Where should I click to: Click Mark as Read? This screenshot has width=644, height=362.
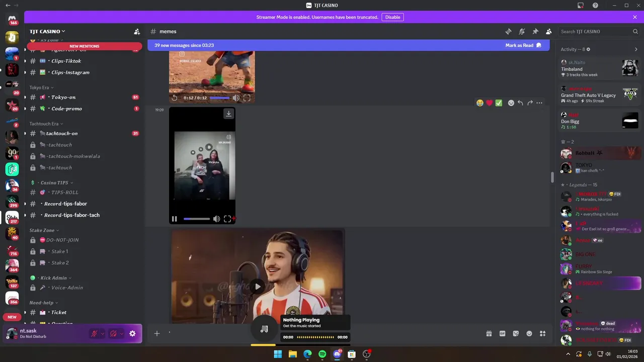pos(523,45)
